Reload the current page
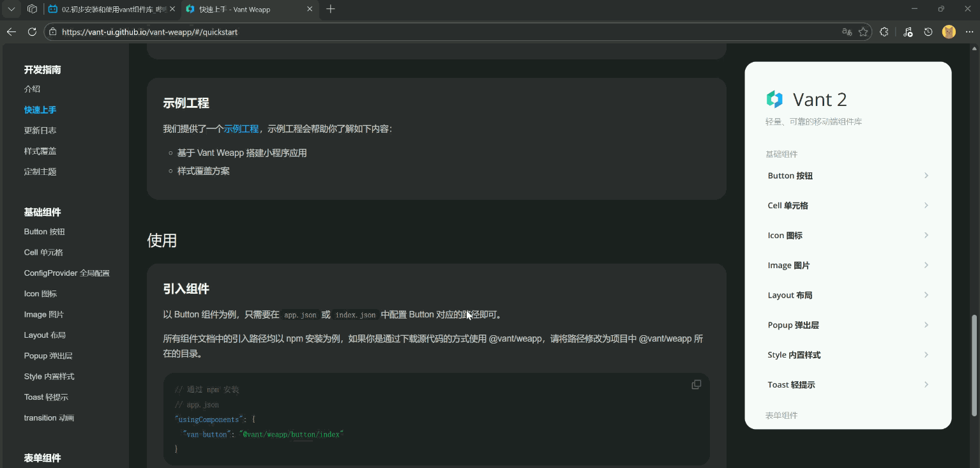980x468 pixels. (32, 32)
